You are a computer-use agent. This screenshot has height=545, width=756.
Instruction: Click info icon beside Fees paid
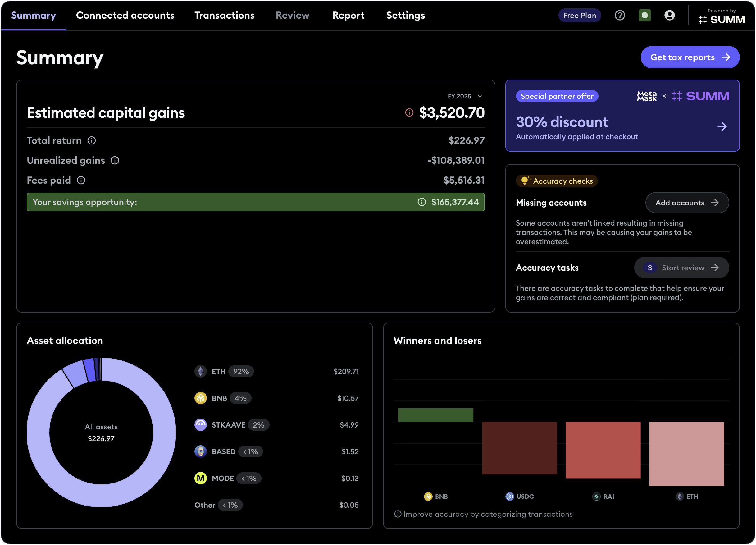pyautogui.click(x=81, y=181)
